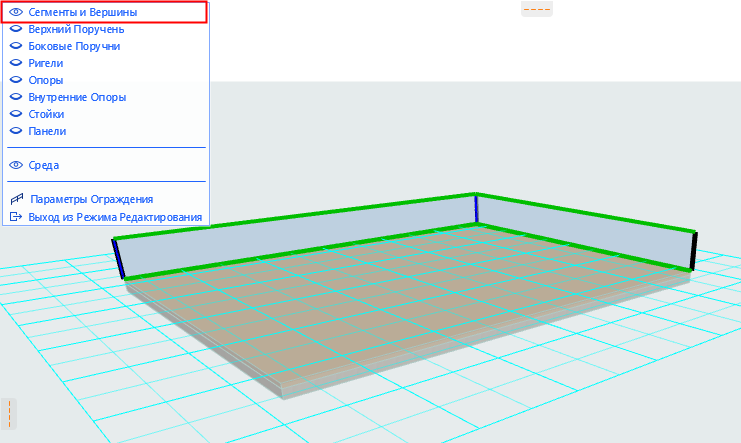Show Верхний Поручень via its eye icon
Screen dimensions: 741x443
pos(16,29)
